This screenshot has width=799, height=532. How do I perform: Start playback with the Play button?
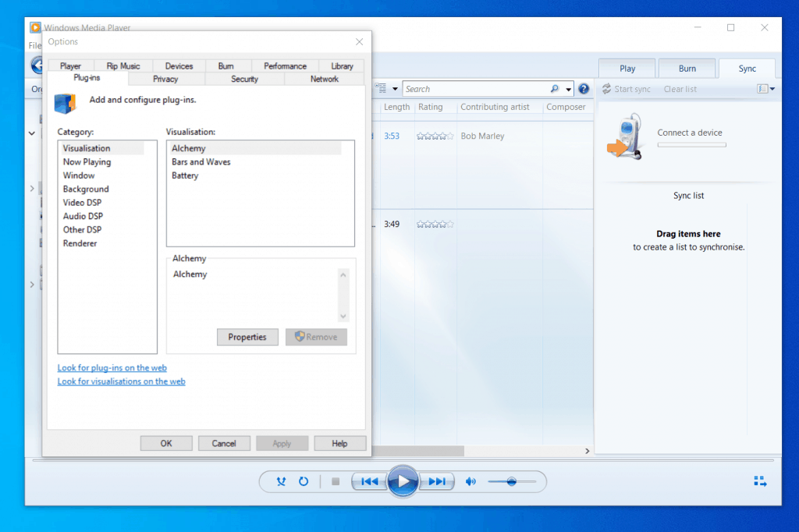coord(403,481)
